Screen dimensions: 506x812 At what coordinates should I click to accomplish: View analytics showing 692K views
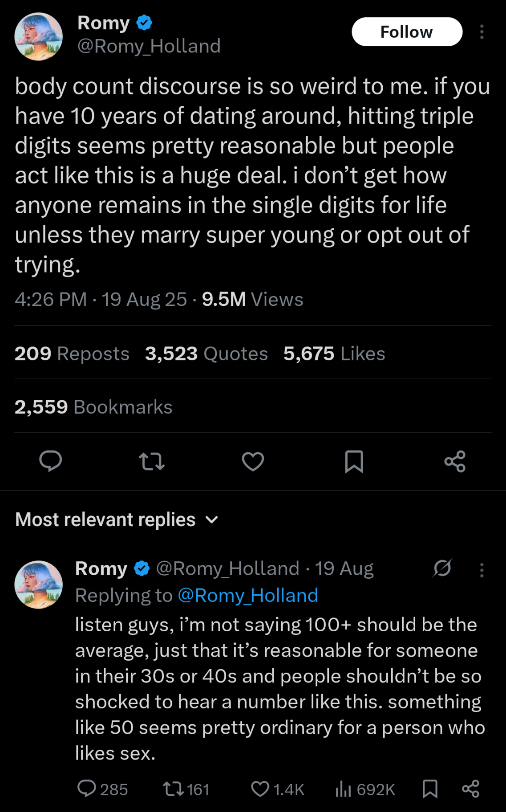coord(344,789)
